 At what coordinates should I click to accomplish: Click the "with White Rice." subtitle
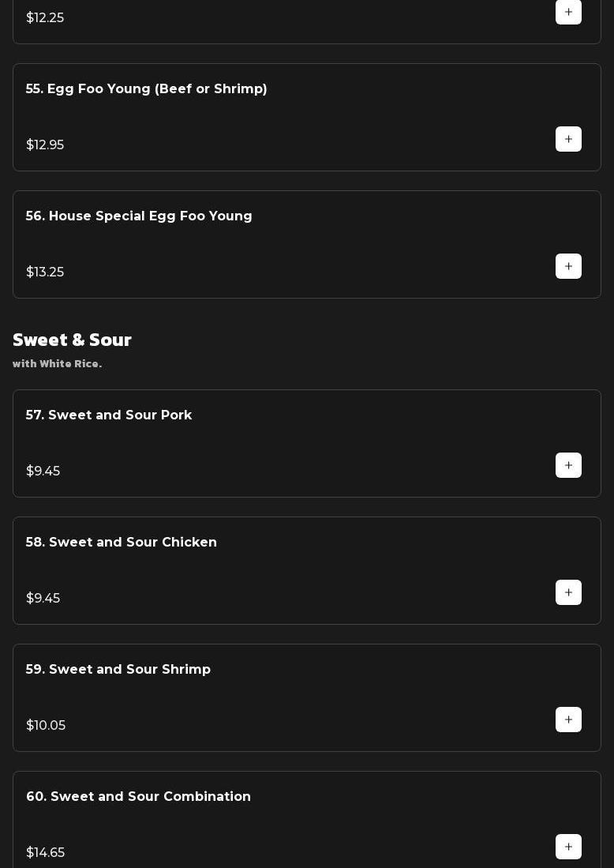click(57, 364)
